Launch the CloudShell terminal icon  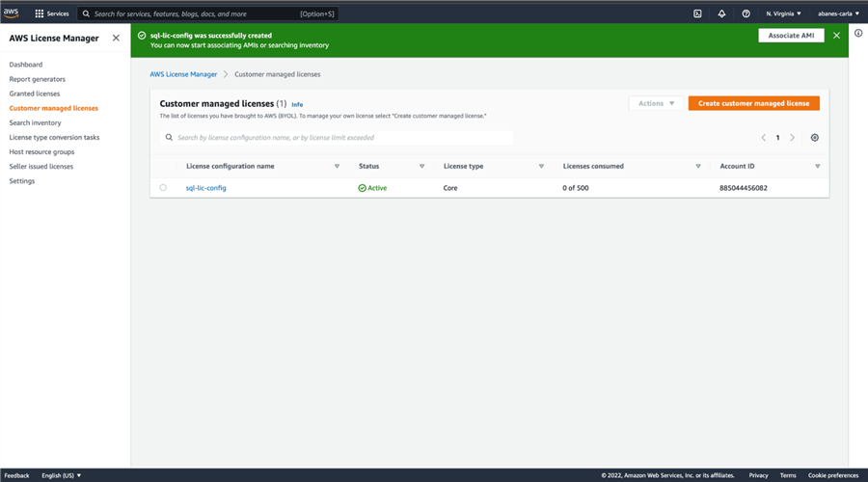pos(697,13)
